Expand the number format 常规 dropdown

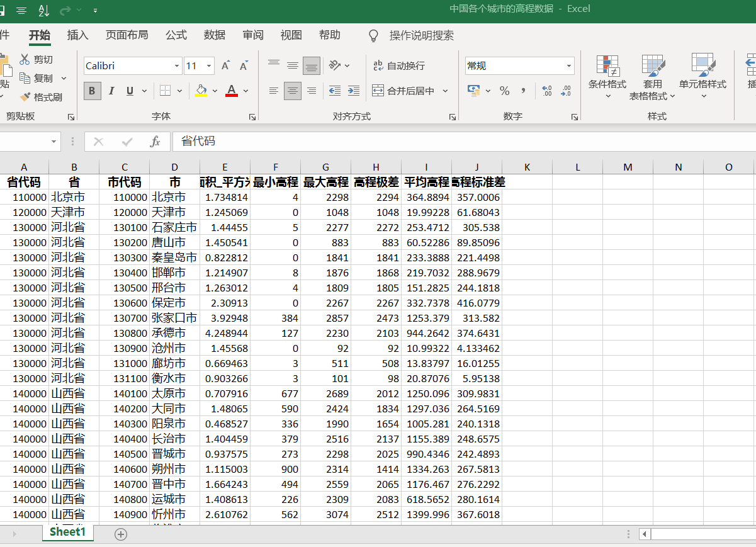569,65
